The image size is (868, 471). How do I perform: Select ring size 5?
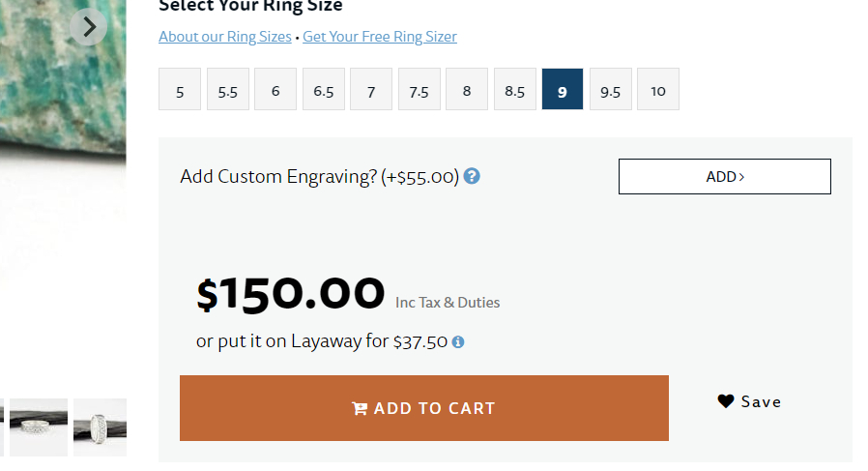pyautogui.click(x=180, y=90)
